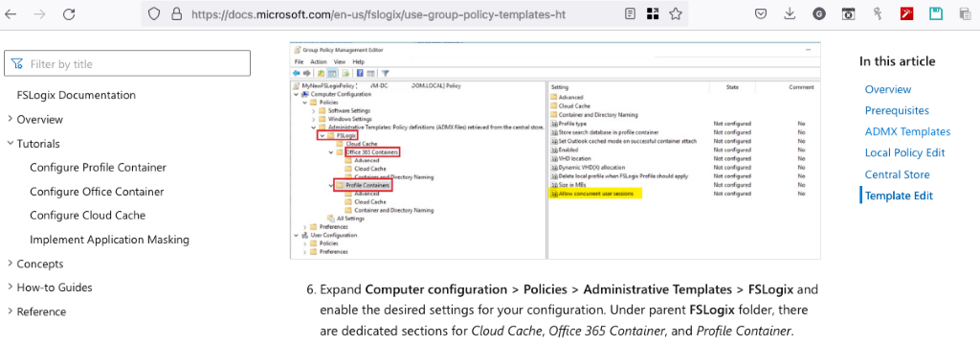This screenshot has width=980, height=345.
Task: Open Configure Cloud Cache tutorial
Action: point(87,216)
